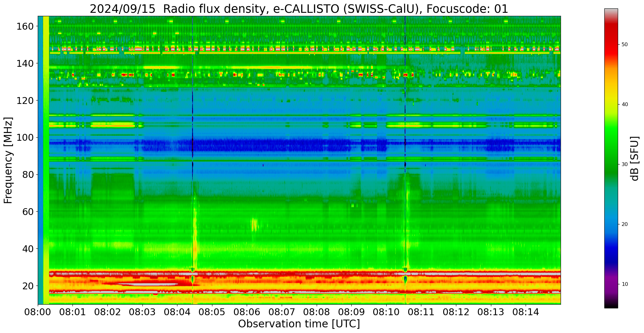This screenshot has height=333, width=644.
Task: Click the 08:07 time tick label
Action: 282,312
